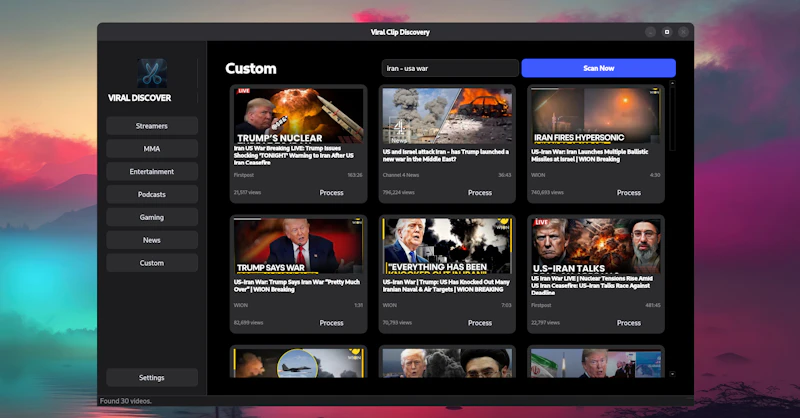Switch to the Gaming category
800x418 pixels.
[152, 217]
